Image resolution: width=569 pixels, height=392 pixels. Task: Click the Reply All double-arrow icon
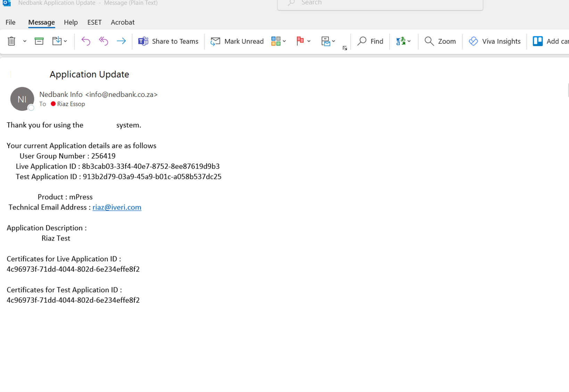click(x=104, y=41)
